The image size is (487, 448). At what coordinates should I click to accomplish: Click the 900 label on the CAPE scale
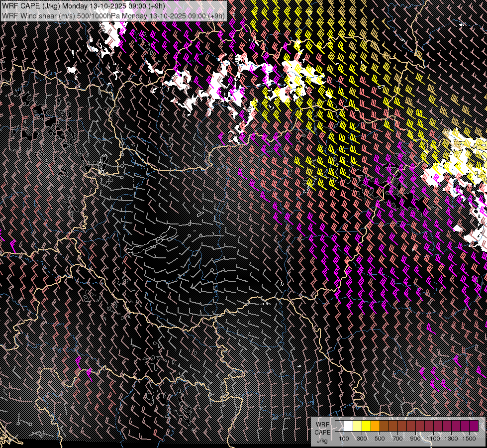coord(415,439)
